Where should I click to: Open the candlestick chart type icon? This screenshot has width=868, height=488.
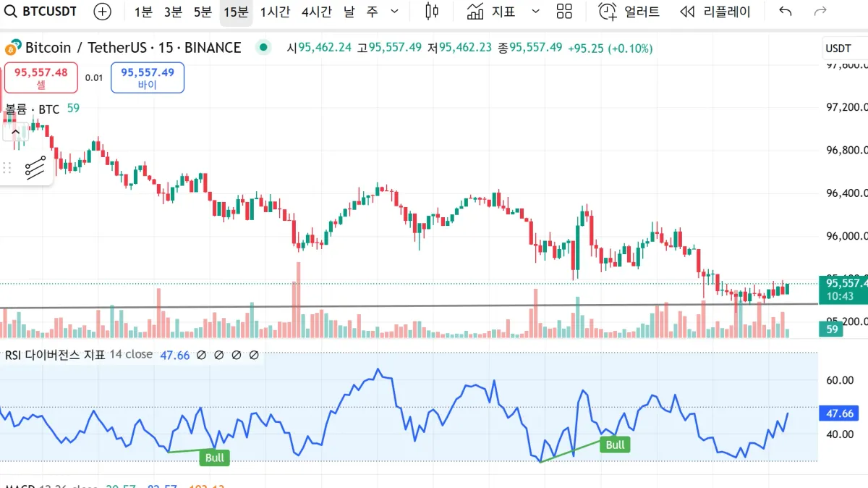coord(432,12)
